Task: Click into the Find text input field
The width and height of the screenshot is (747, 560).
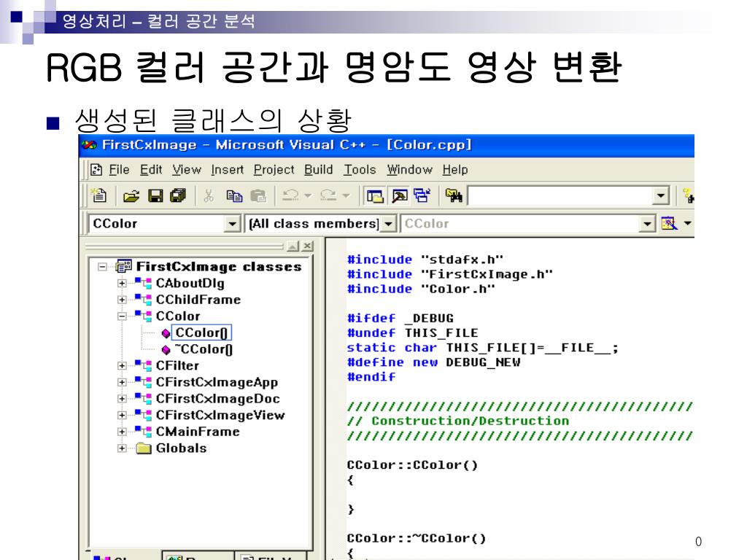Action: tap(560, 195)
